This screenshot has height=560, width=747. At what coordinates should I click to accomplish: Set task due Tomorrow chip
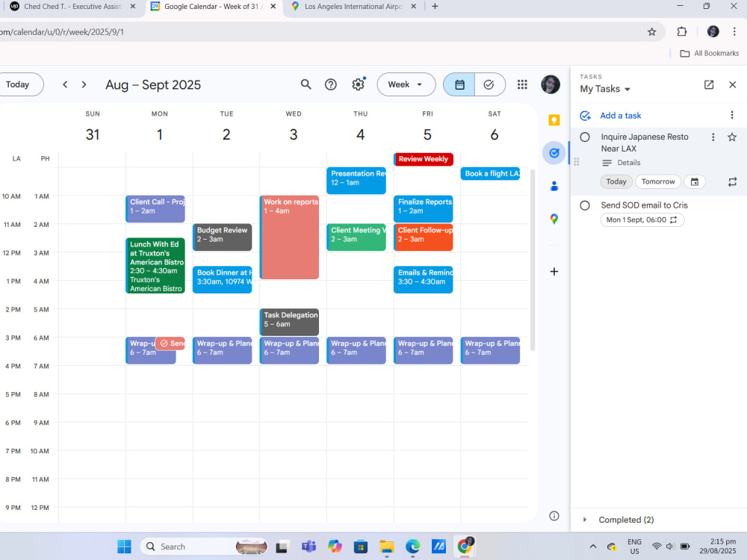(658, 182)
